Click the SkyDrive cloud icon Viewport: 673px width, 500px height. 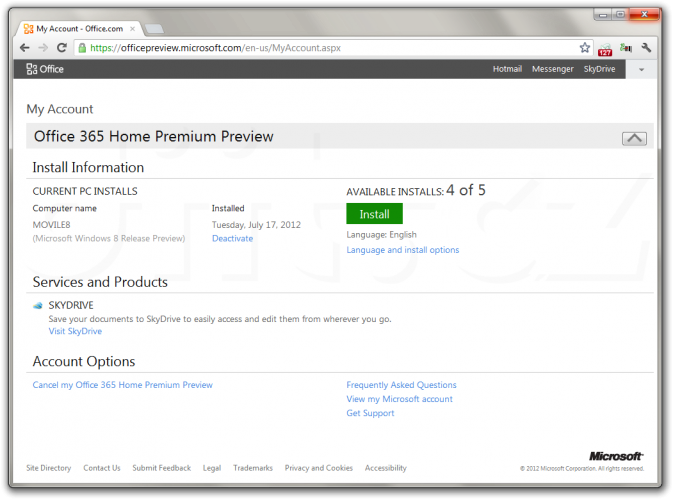coord(38,306)
